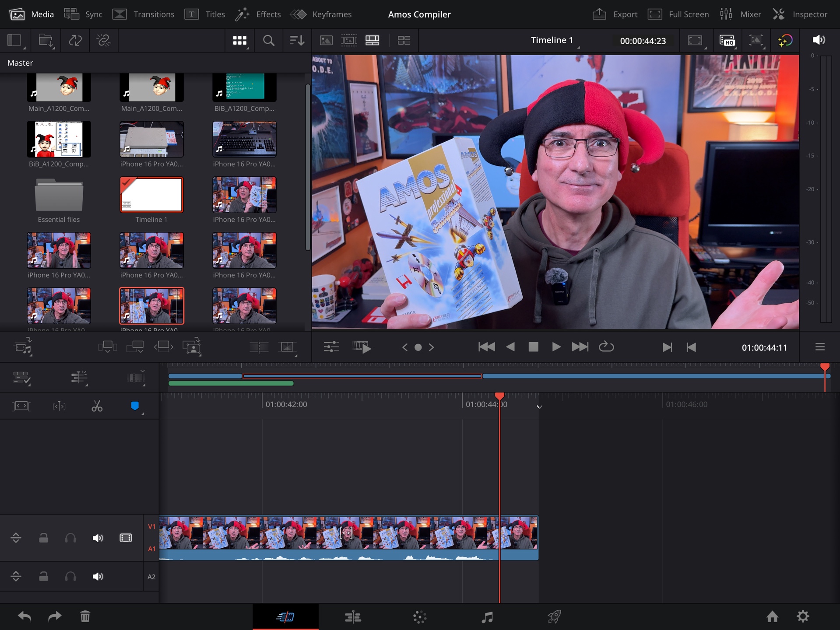
Task: Click the undo arrow icon
Action: [25, 617]
